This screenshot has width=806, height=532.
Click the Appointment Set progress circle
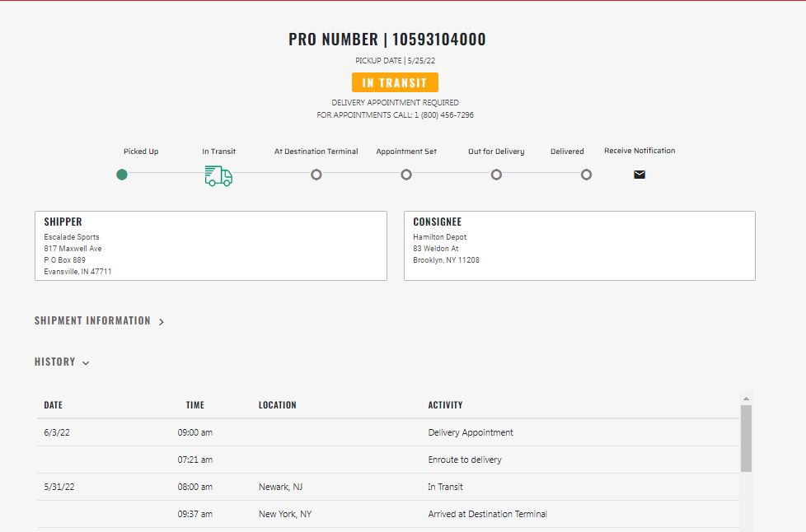pyautogui.click(x=406, y=175)
